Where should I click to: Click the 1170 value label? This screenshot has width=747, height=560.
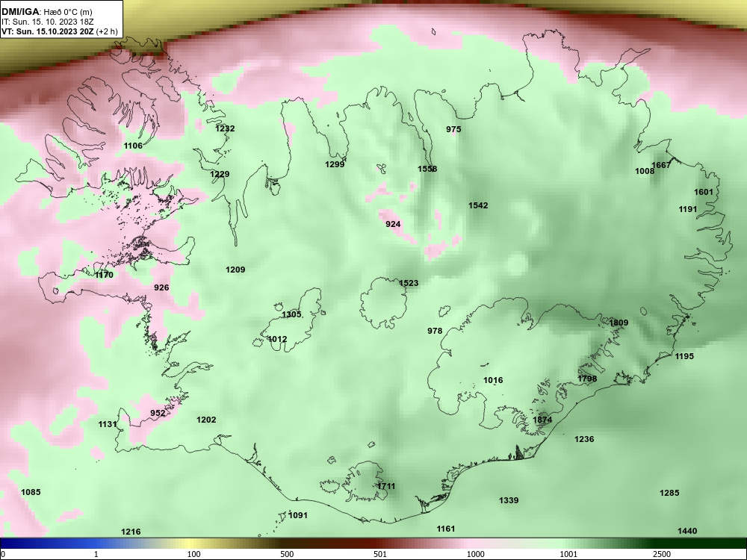click(x=105, y=276)
